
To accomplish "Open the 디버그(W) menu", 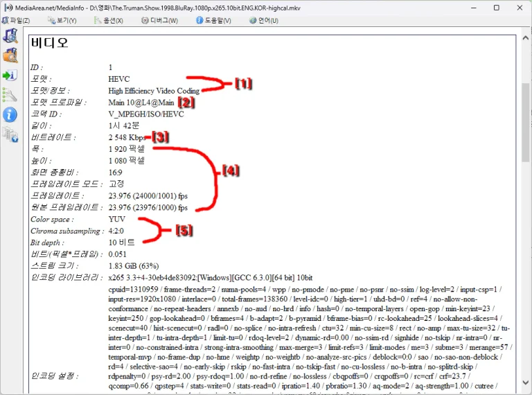I will click(159, 20).
